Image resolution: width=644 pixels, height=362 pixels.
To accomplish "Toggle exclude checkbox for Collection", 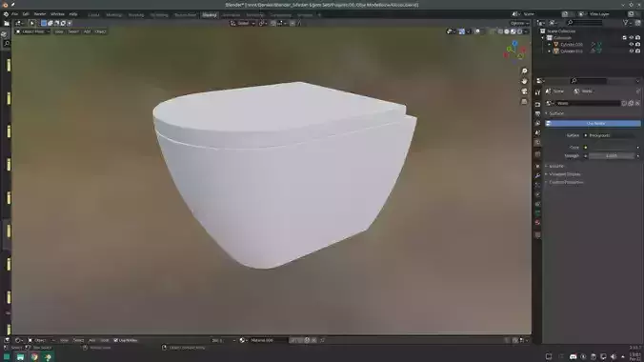I will pos(625,38).
